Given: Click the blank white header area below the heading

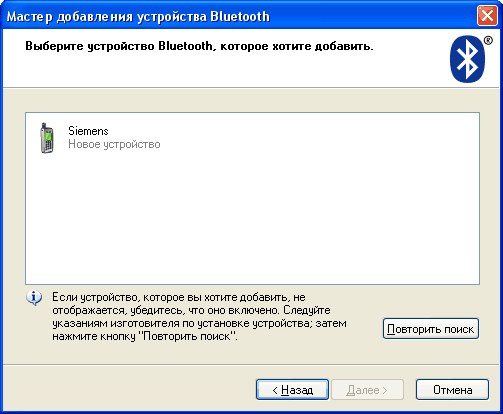Looking at the screenshot, I should coord(227,72).
